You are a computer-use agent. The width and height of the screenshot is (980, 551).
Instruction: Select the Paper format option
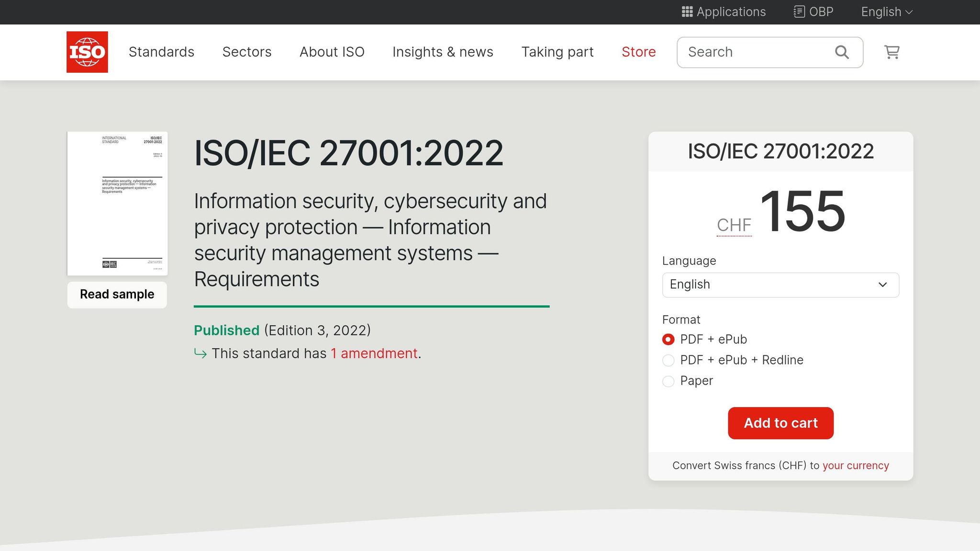point(668,381)
